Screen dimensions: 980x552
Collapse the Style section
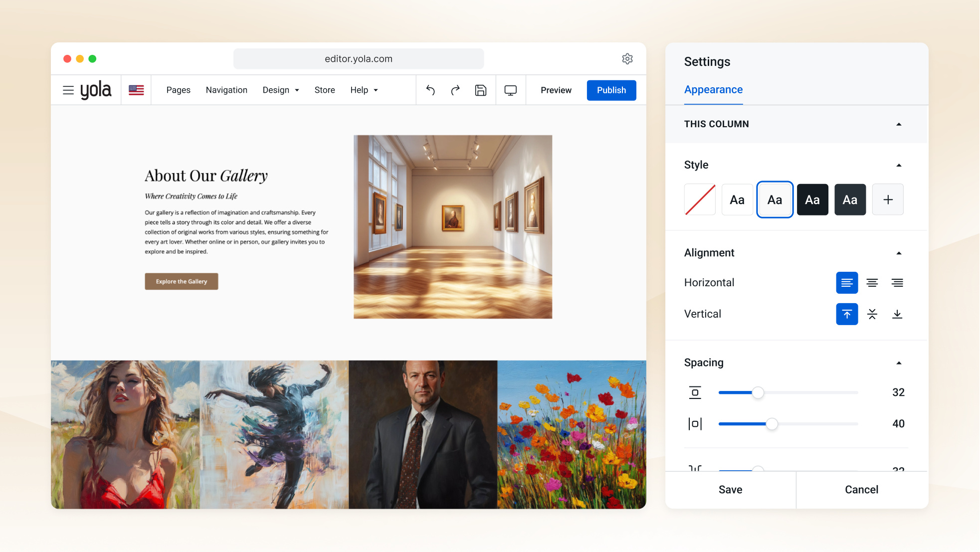(x=899, y=165)
